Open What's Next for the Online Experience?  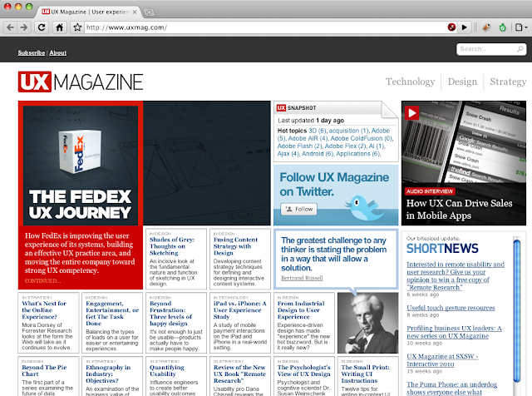pos(44,309)
